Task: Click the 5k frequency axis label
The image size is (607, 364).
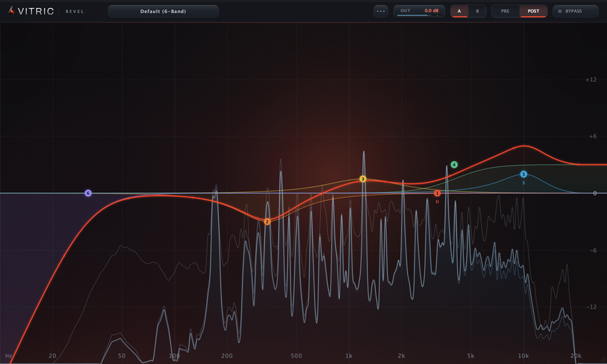Action: coord(471,355)
